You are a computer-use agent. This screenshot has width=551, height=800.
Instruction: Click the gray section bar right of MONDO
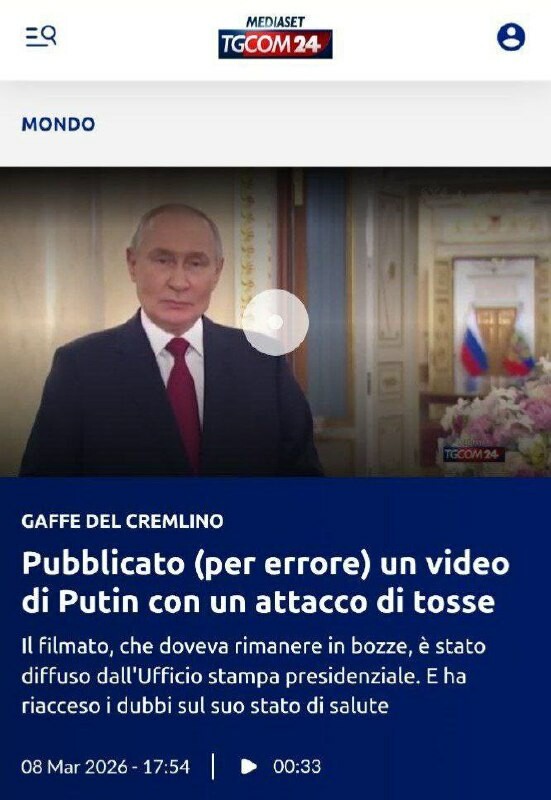pos(323,124)
